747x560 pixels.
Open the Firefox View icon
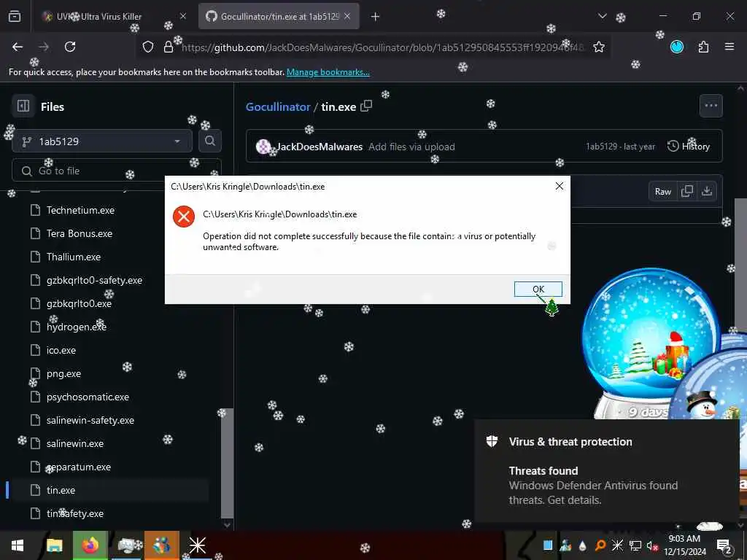[15, 16]
